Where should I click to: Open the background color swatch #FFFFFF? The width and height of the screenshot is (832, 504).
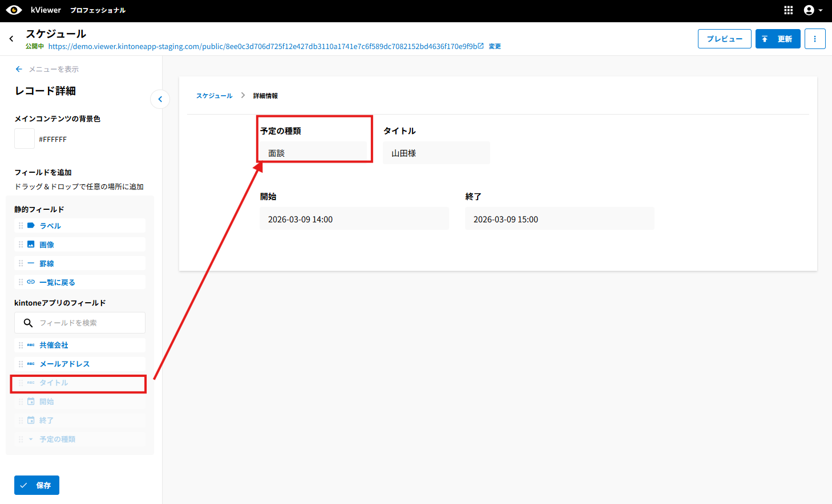point(25,139)
